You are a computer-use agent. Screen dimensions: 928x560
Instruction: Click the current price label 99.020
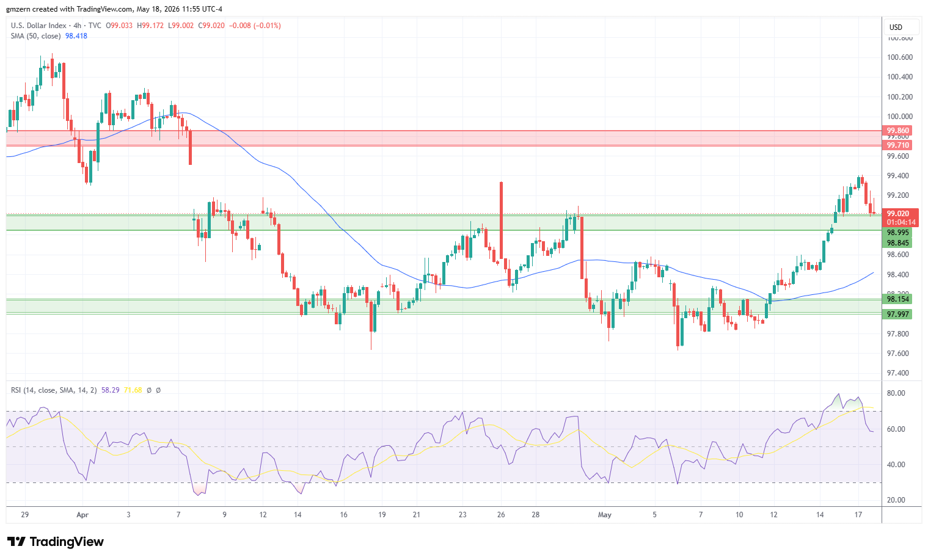coord(899,214)
